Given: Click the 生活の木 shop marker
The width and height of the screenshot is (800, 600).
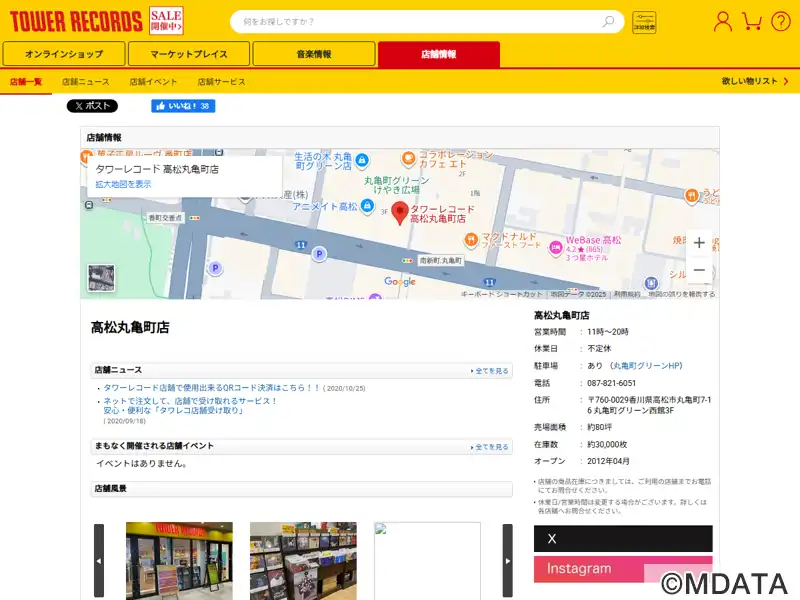Looking at the screenshot, I should pos(362,160).
